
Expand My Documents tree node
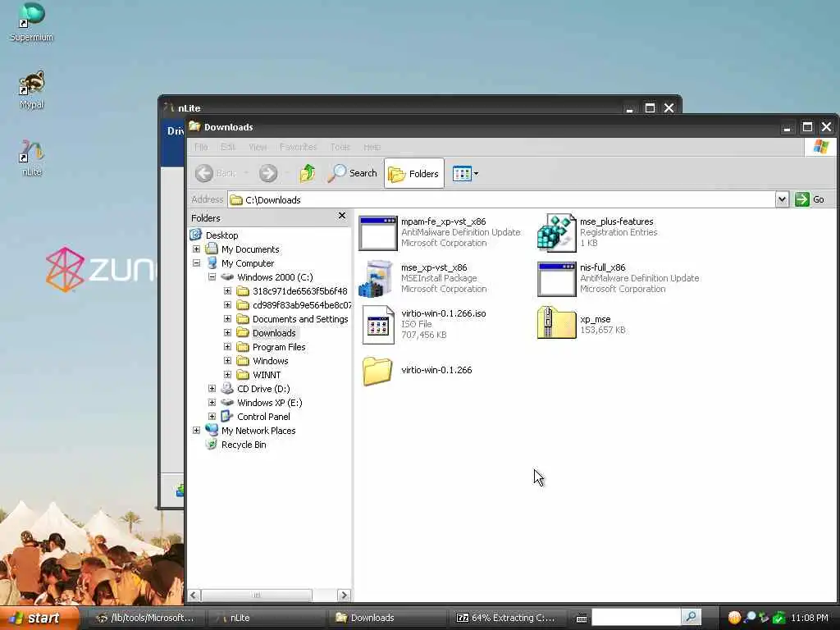[197, 249]
